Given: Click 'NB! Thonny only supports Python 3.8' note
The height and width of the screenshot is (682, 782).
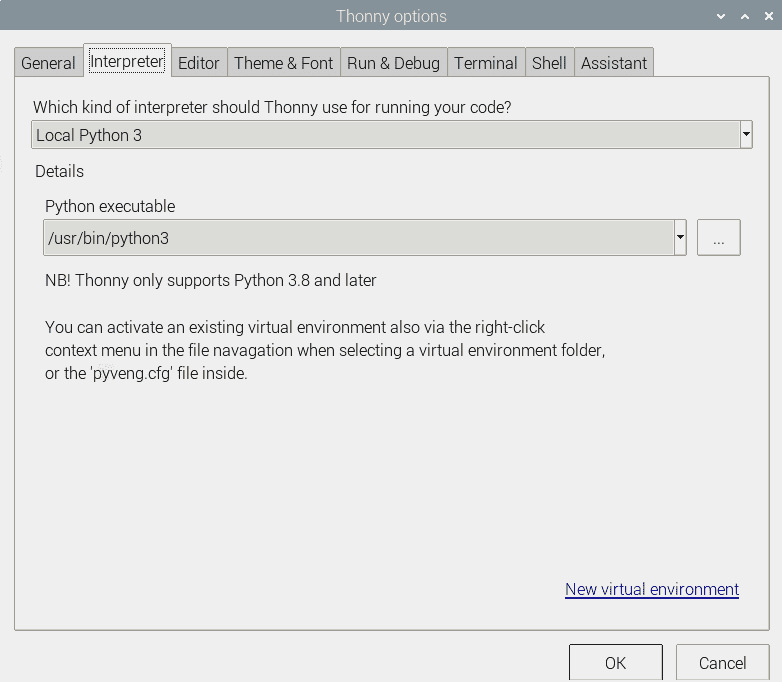Looking at the screenshot, I should (210, 280).
